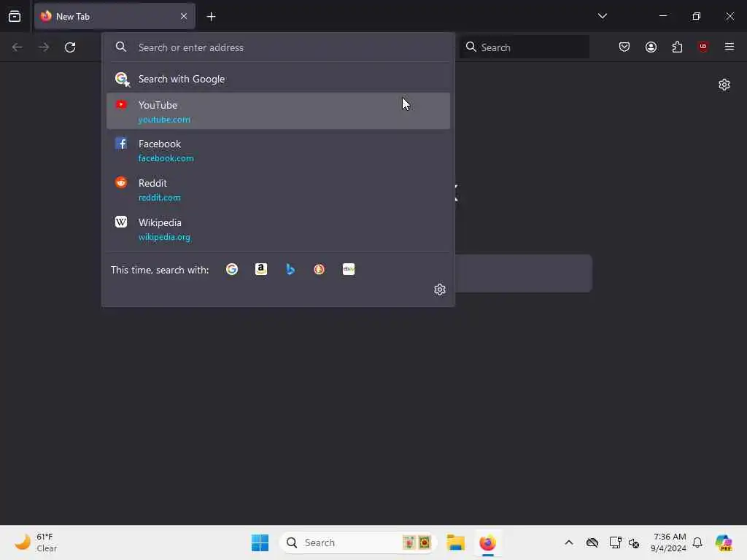Search this time with Google icon
Screen dimensions: 747x560
coord(232,270)
